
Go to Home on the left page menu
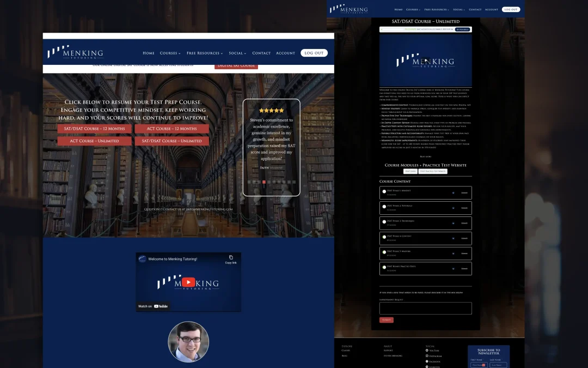(149, 53)
